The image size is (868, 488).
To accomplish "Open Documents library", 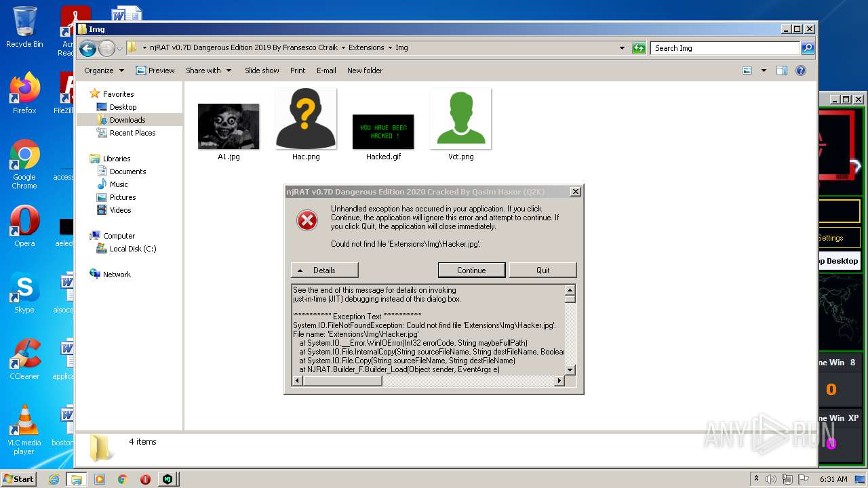I will pyautogui.click(x=127, y=171).
